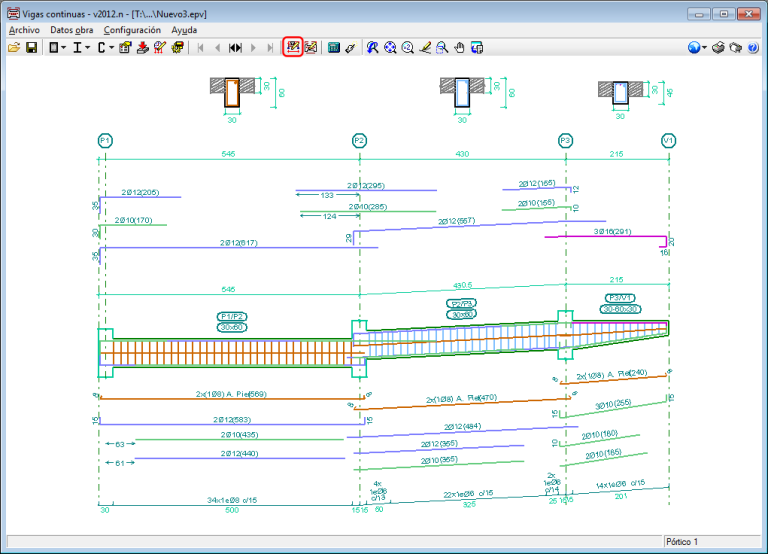The image size is (768, 554).
Task: Click the zoom magnifier icon
Action: click(x=407, y=47)
